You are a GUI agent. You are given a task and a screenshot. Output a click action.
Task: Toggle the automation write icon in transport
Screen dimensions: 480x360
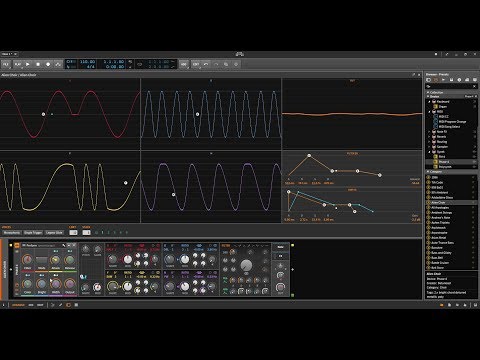pyautogui.click(x=58, y=64)
